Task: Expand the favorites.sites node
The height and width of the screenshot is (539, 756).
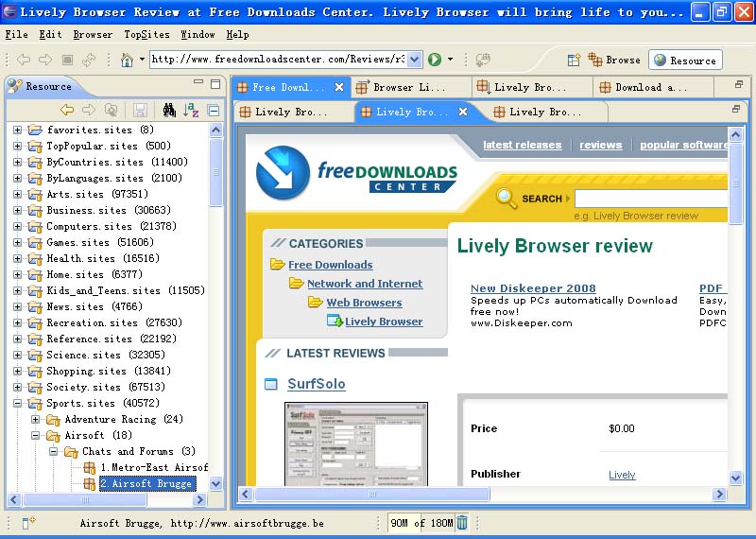Action: pyautogui.click(x=17, y=130)
